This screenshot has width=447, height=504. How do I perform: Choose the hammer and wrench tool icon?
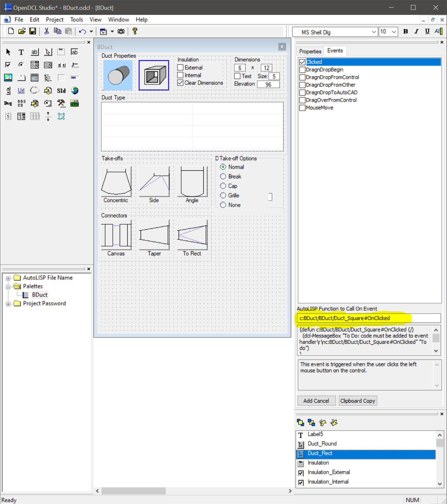(x=61, y=103)
